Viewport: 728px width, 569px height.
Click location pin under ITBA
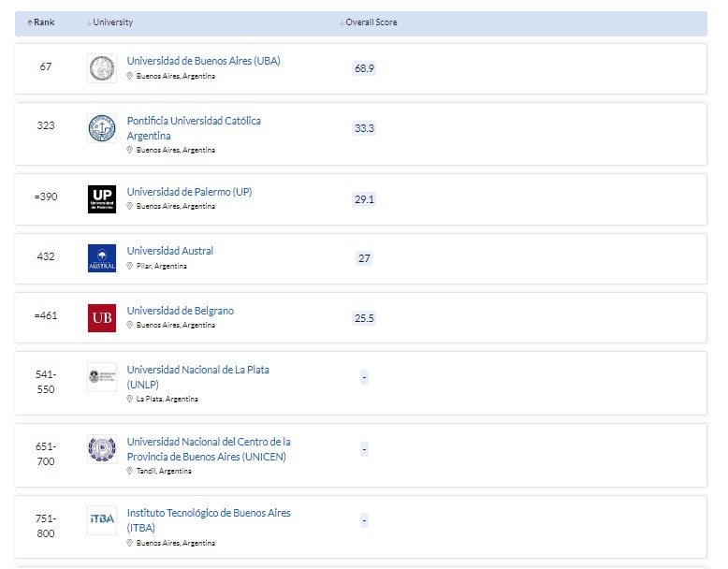point(129,543)
